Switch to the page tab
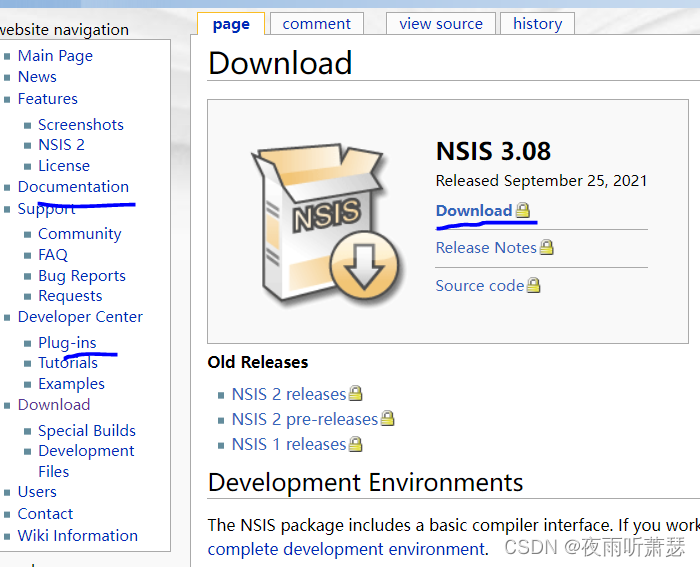 231,24
